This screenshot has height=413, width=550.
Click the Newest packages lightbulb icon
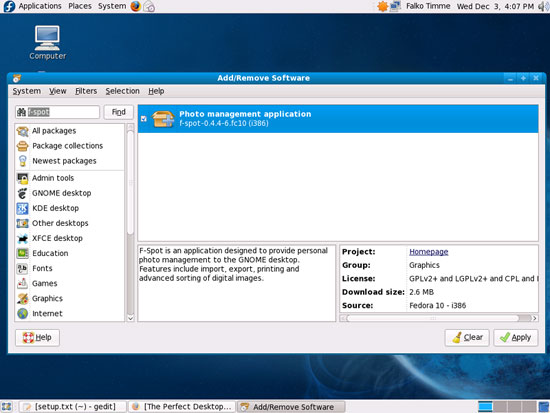(x=22, y=161)
